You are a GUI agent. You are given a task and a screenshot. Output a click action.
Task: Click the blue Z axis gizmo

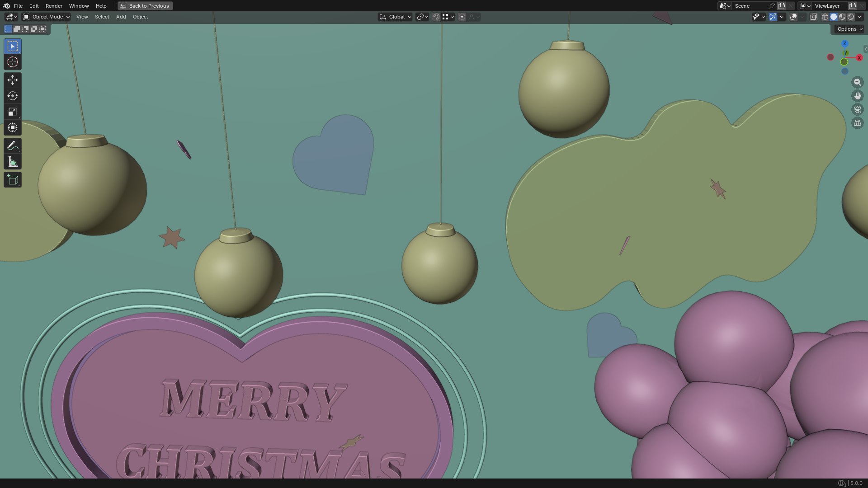point(844,44)
